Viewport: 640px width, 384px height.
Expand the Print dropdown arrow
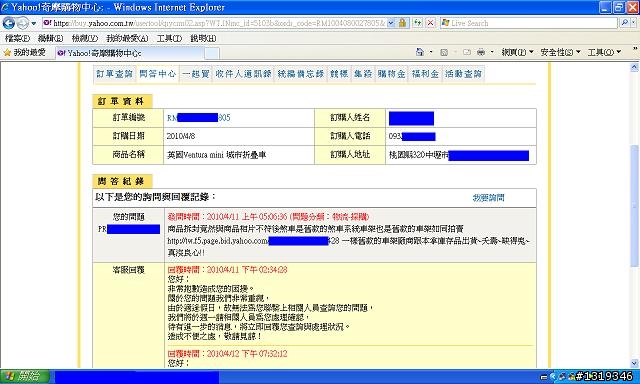pyautogui.click(x=492, y=52)
